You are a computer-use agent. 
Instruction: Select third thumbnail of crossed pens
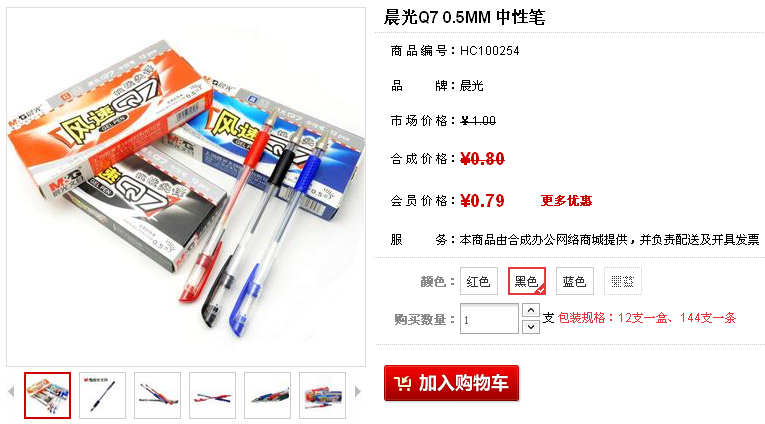(158, 395)
